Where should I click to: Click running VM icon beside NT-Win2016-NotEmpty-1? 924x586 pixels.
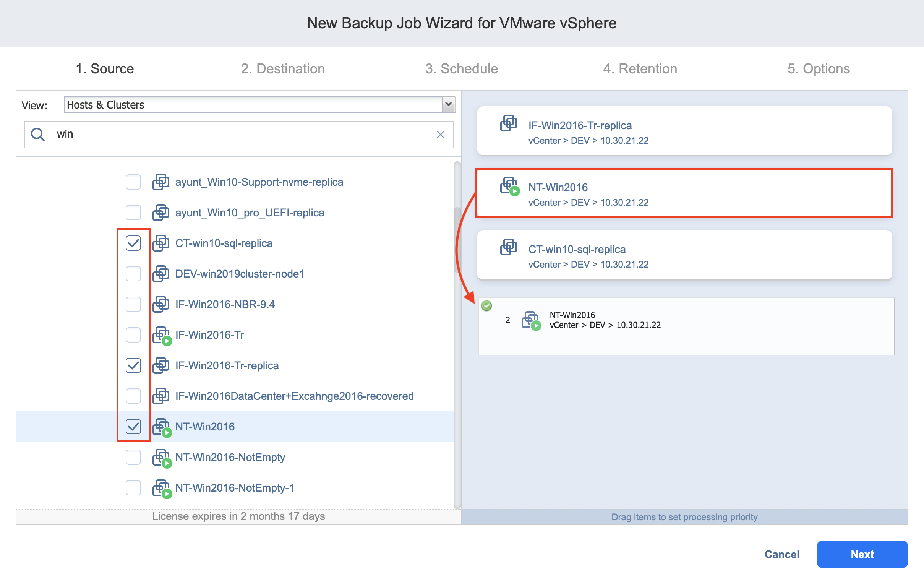[162, 489]
